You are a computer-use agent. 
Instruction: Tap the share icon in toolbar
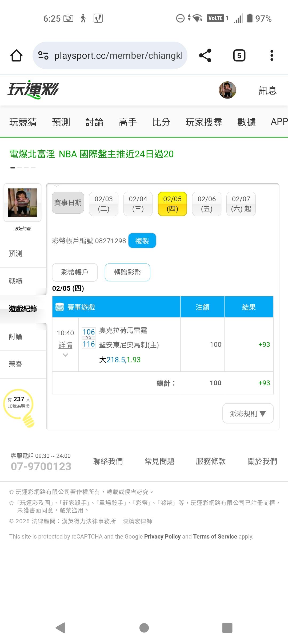coord(205,56)
